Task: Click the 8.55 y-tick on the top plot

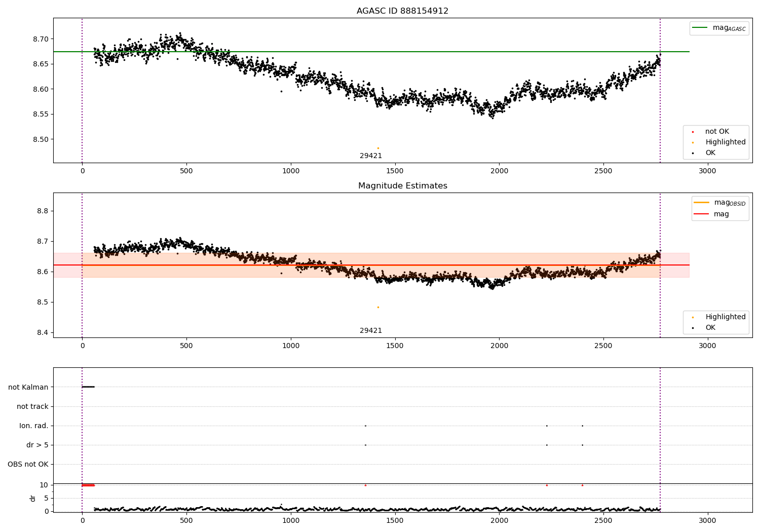Action: click(41, 114)
